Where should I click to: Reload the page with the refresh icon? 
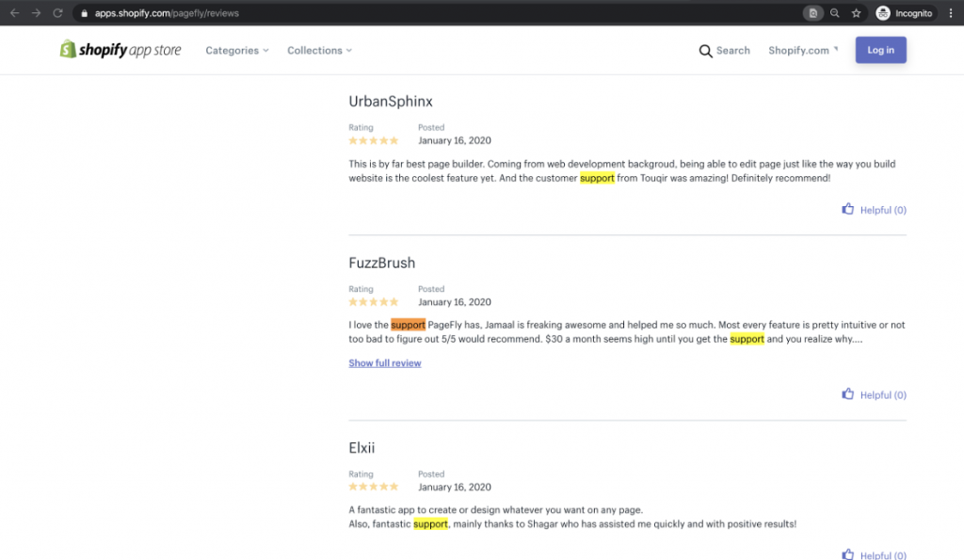pos(57,13)
